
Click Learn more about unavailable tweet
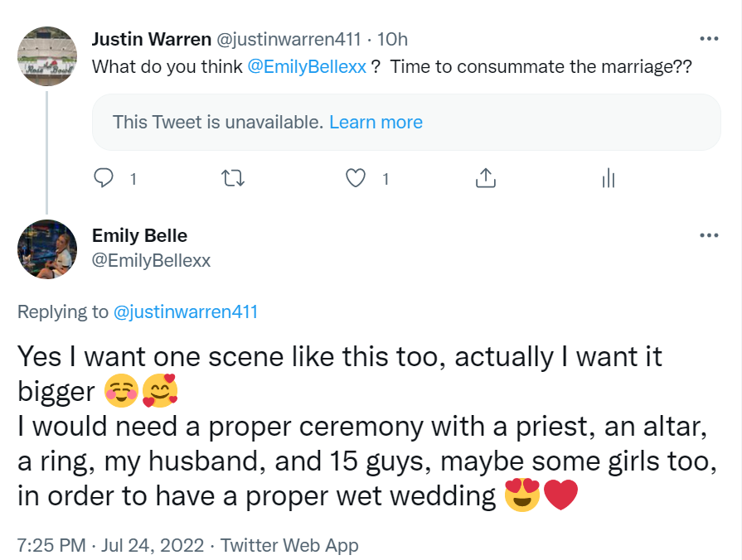376,123
